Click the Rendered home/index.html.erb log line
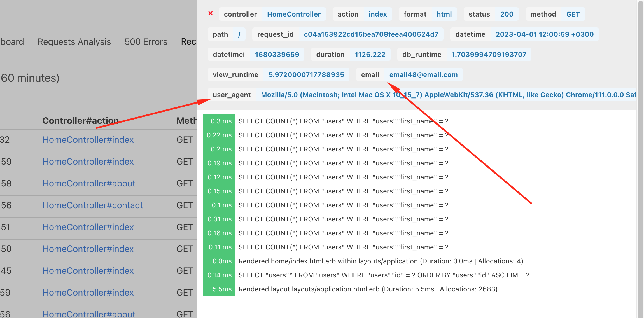The height and width of the screenshot is (318, 644). tap(381, 261)
